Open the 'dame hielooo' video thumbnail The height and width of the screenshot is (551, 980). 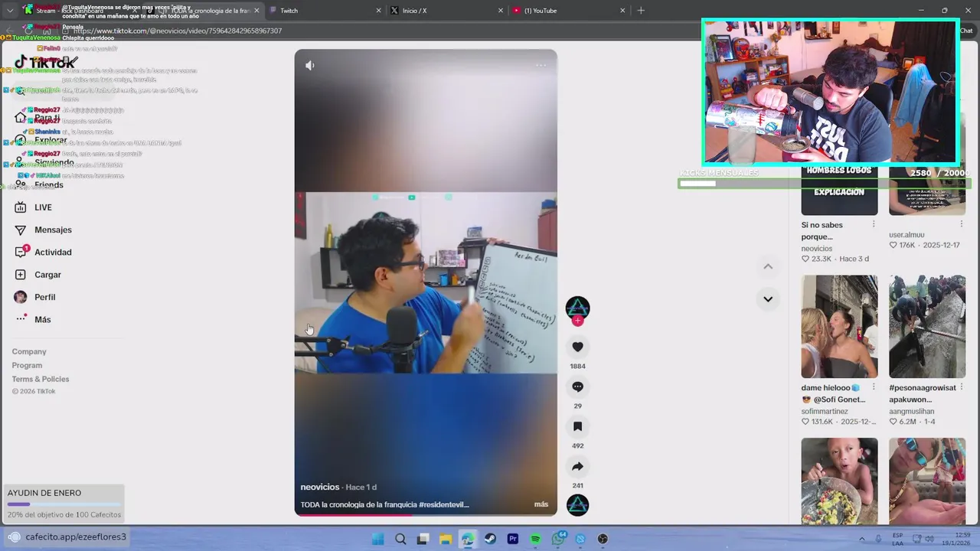(839, 327)
